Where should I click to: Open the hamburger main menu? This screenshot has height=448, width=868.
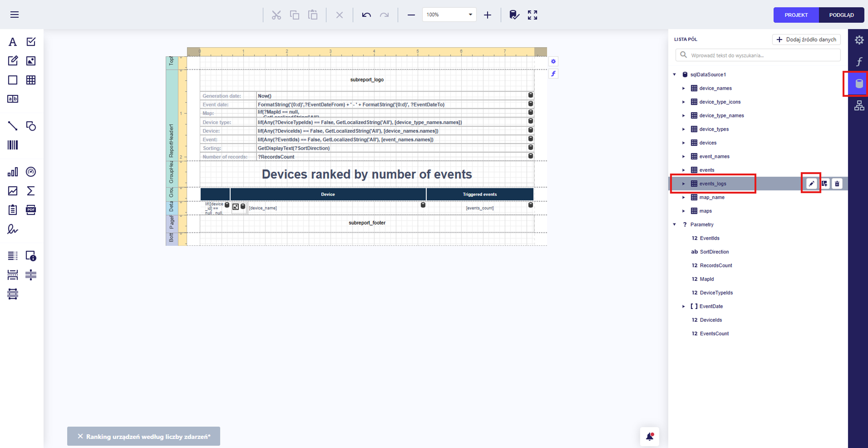point(15,15)
